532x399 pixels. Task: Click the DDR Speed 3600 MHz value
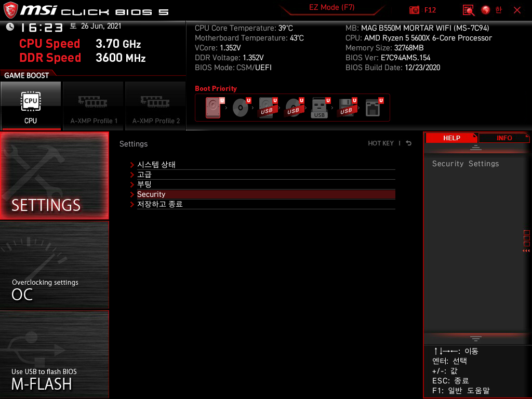coord(121,58)
